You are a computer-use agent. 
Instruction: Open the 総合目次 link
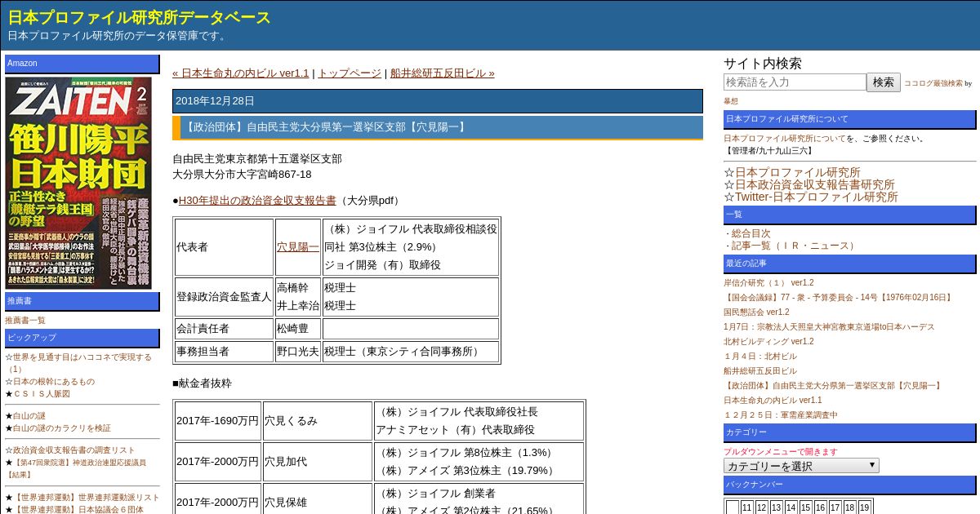click(751, 233)
